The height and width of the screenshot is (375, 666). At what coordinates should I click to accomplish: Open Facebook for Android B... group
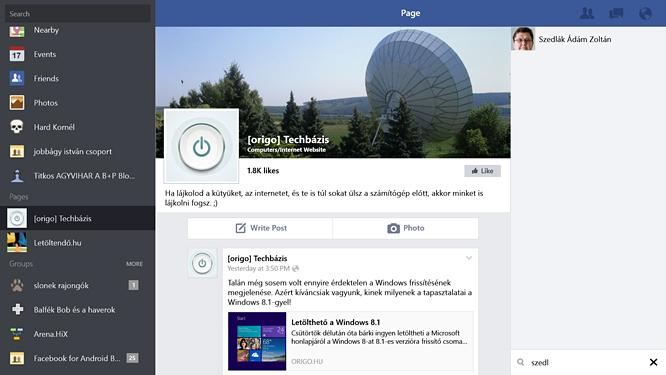click(77, 358)
